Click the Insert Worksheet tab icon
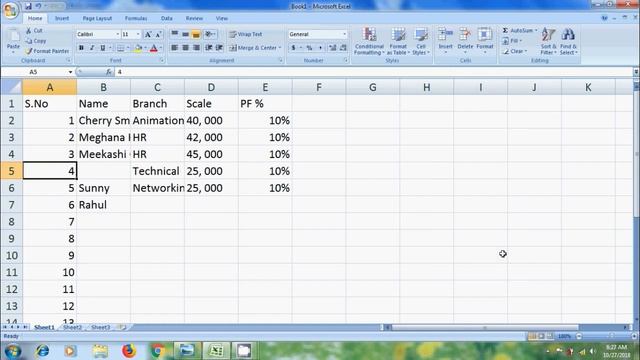The width and height of the screenshot is (640, 360). click(x=122, y=327)
